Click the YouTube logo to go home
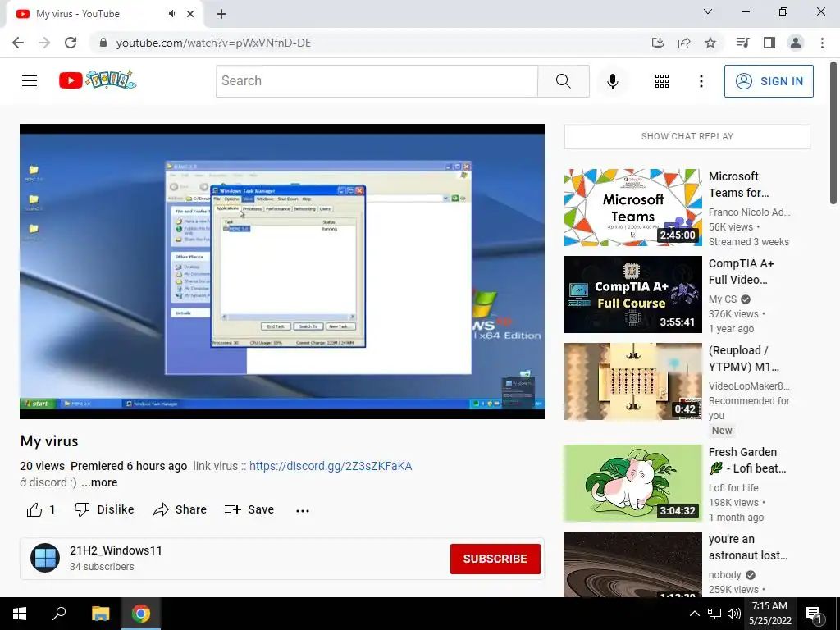Screen dimensions: 840x630 point(98,80)
